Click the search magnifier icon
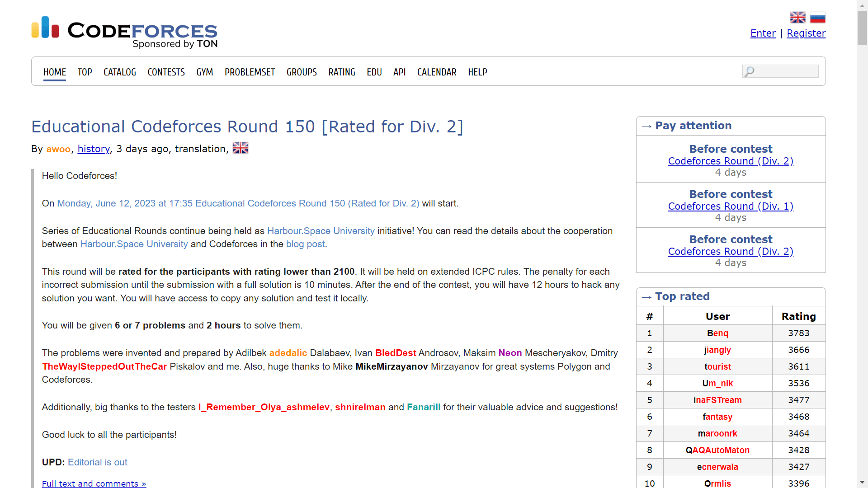This screenshot has height=488, width=868. point(750,71)
